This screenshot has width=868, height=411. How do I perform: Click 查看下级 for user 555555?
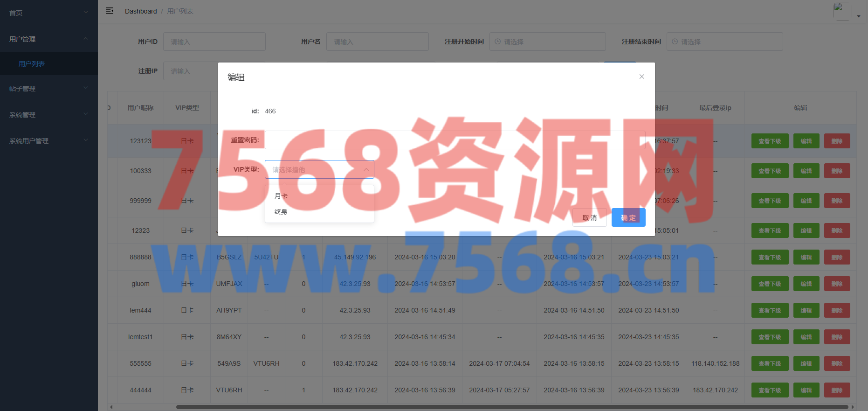coord(770,363)
